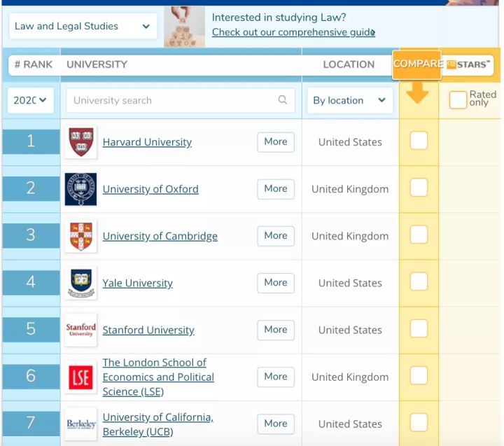
Task: Focus the University search input field
Action: pos(181,100)
